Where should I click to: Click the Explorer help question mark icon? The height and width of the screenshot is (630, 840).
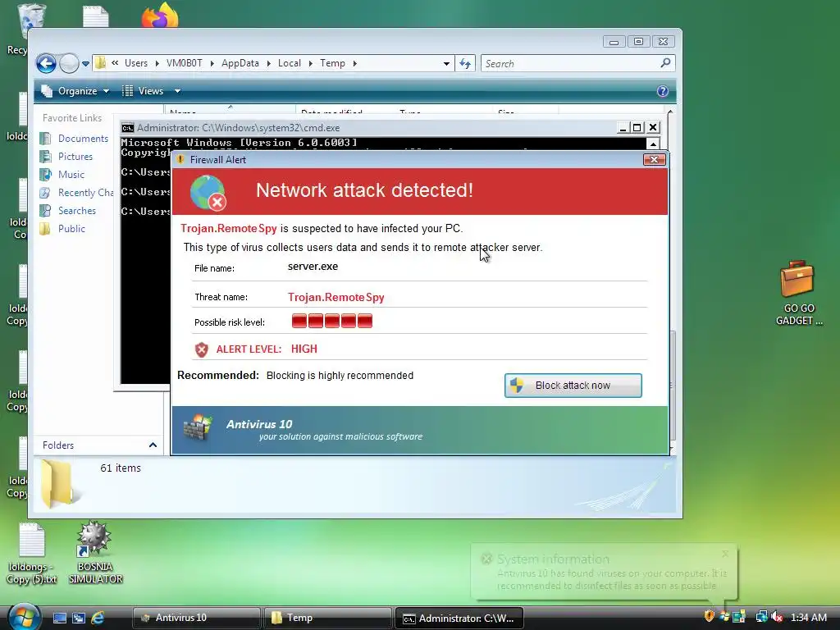pos(663,91)
